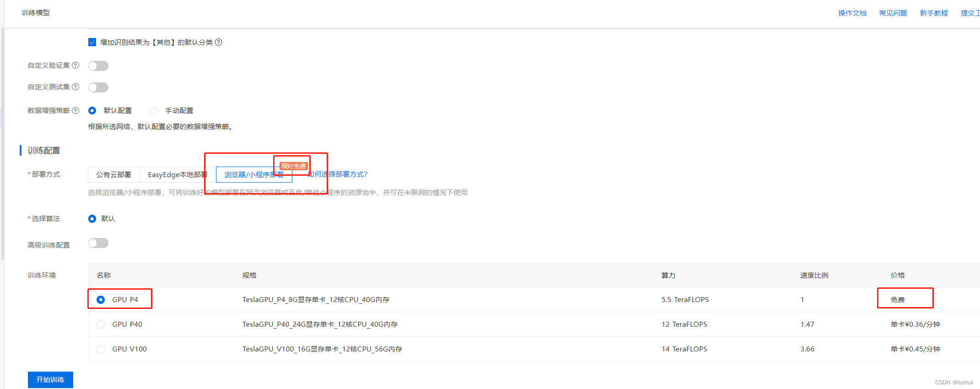Click the 规格 column header

[249, 276]
